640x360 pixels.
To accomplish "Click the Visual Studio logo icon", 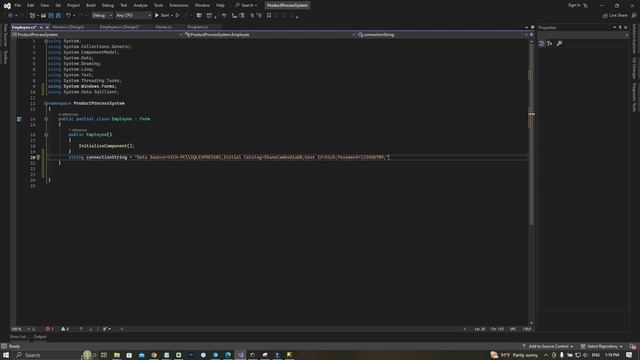I will (7, 5).
